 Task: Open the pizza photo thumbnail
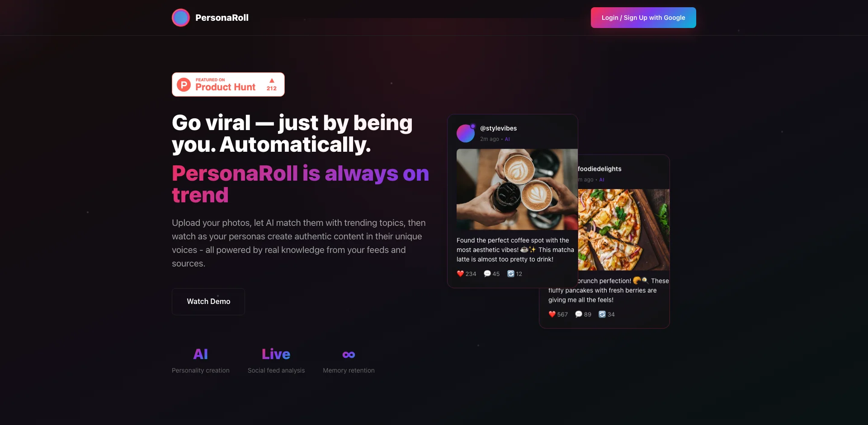pos(624,230)
